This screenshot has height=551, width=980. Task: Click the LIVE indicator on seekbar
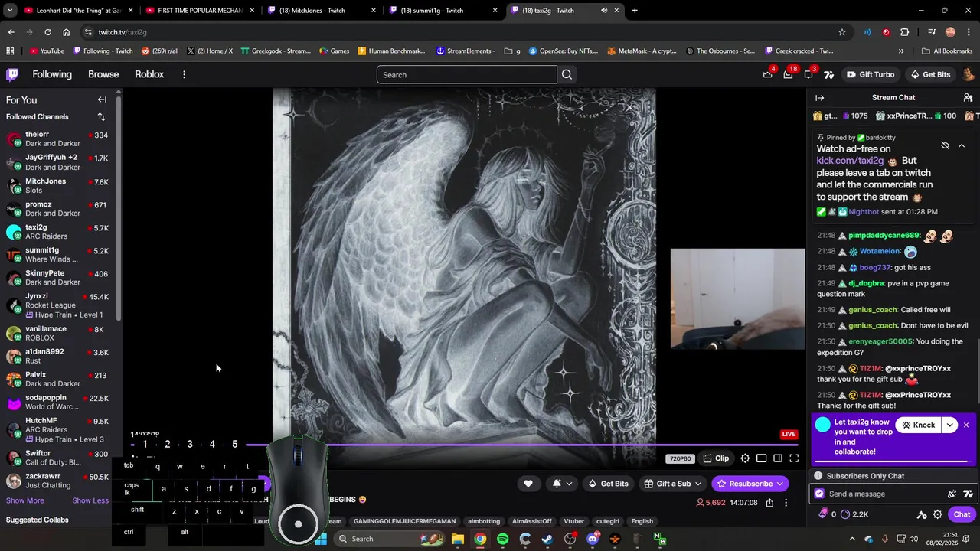(789, 434)
